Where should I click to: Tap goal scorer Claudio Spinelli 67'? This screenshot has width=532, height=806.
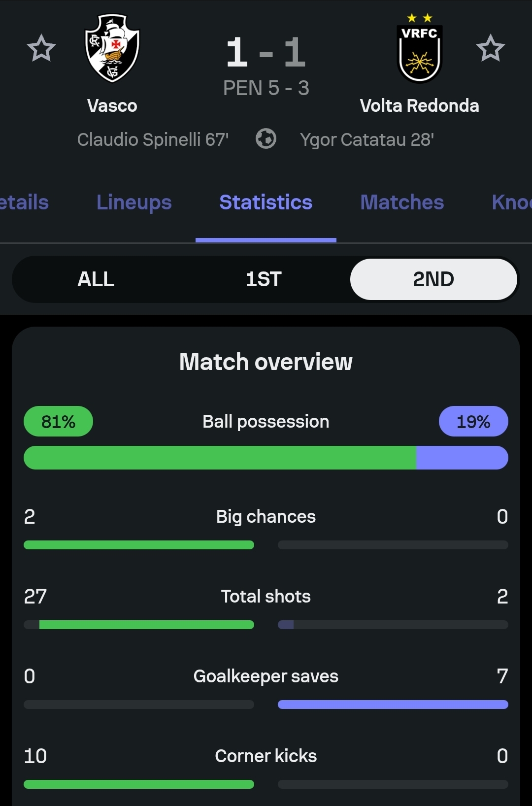pyautogui.click(x=153, y=139)
